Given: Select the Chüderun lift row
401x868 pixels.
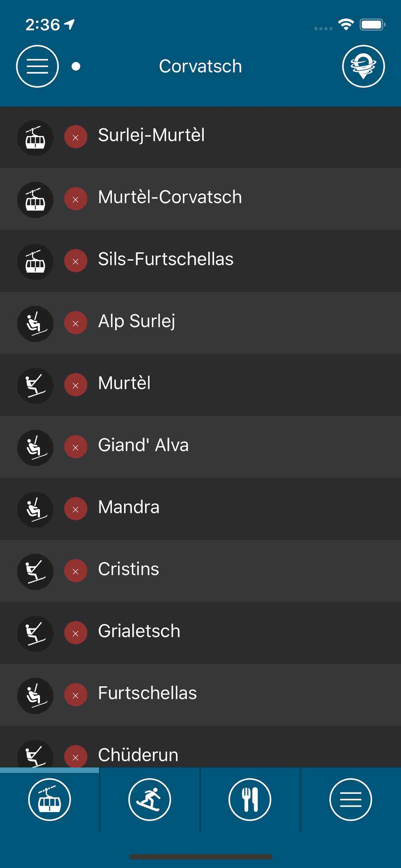Looking at the screenshot, I should click(x=200, y=755).
